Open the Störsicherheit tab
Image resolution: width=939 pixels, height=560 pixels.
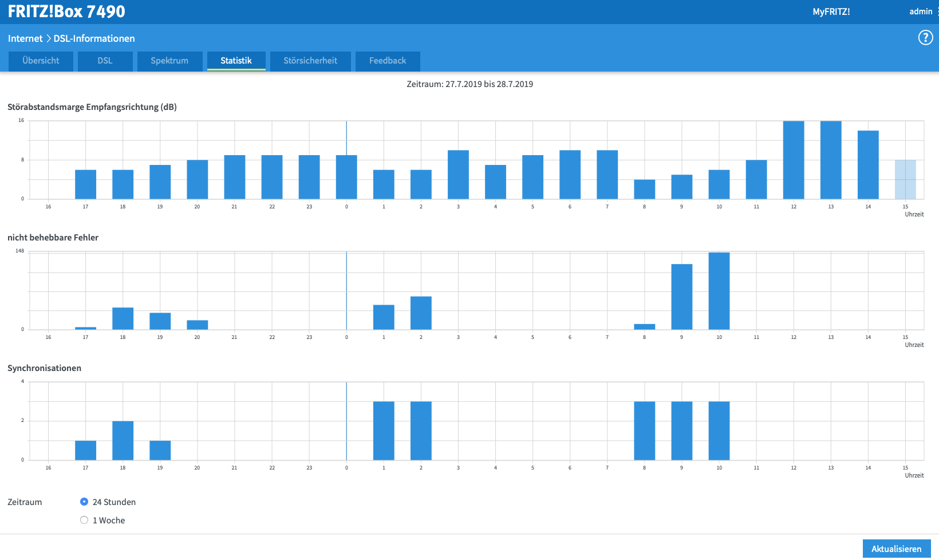(x=310, y=61)
